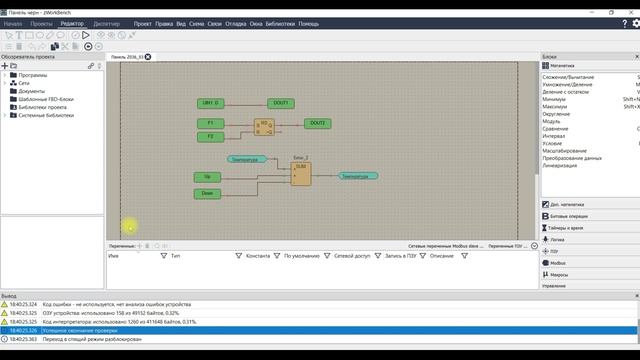
Task: Open the Правка menu
Action: pyautogui.click(x=164, y=24)
